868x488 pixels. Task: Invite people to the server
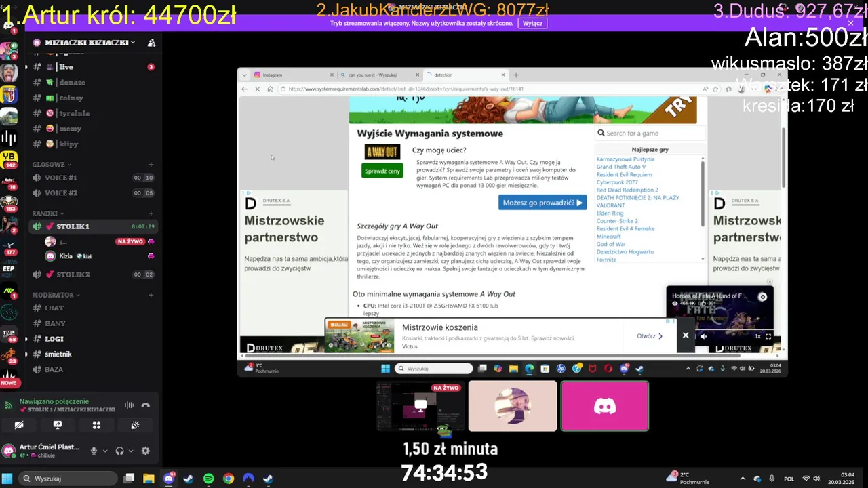tap(151, 42)
